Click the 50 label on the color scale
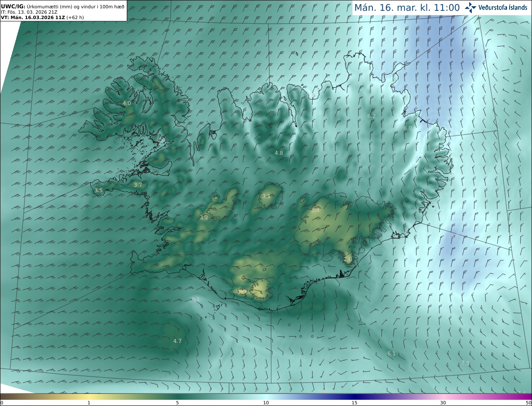 pos(529,403)
